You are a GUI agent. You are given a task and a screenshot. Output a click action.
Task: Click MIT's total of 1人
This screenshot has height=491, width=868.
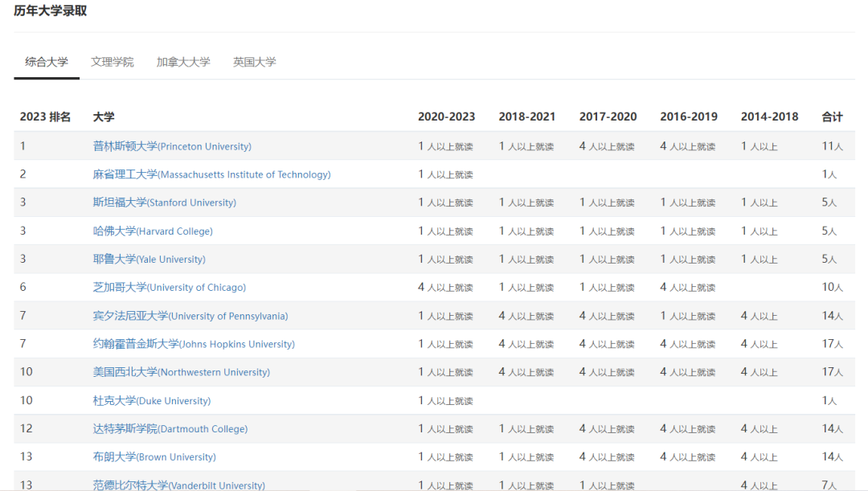[829, 174]
